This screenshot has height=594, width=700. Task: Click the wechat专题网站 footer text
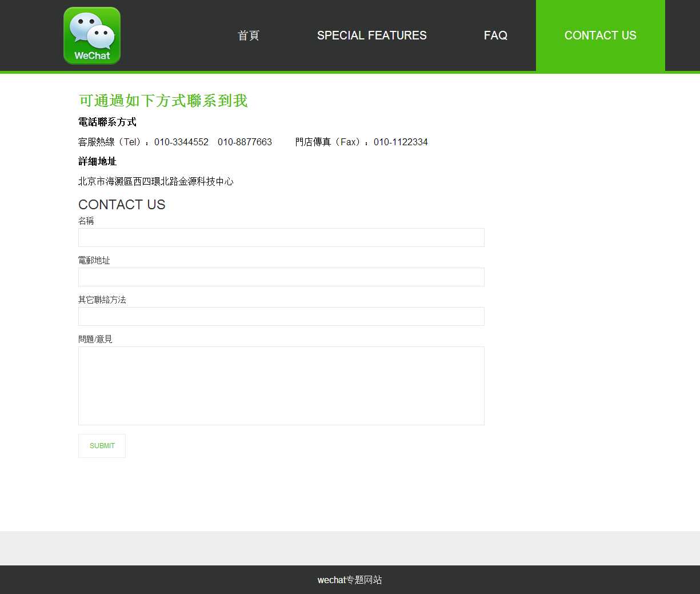350,580
